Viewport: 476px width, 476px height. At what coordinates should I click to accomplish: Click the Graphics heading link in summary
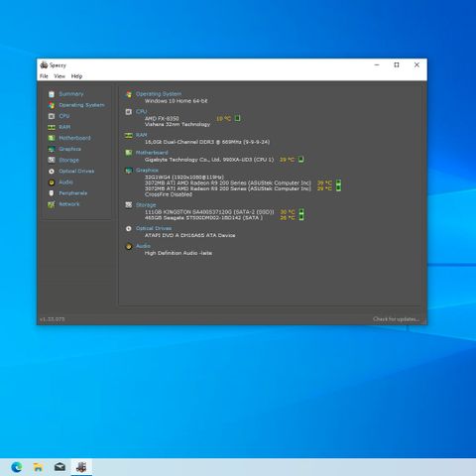[147, 171]
